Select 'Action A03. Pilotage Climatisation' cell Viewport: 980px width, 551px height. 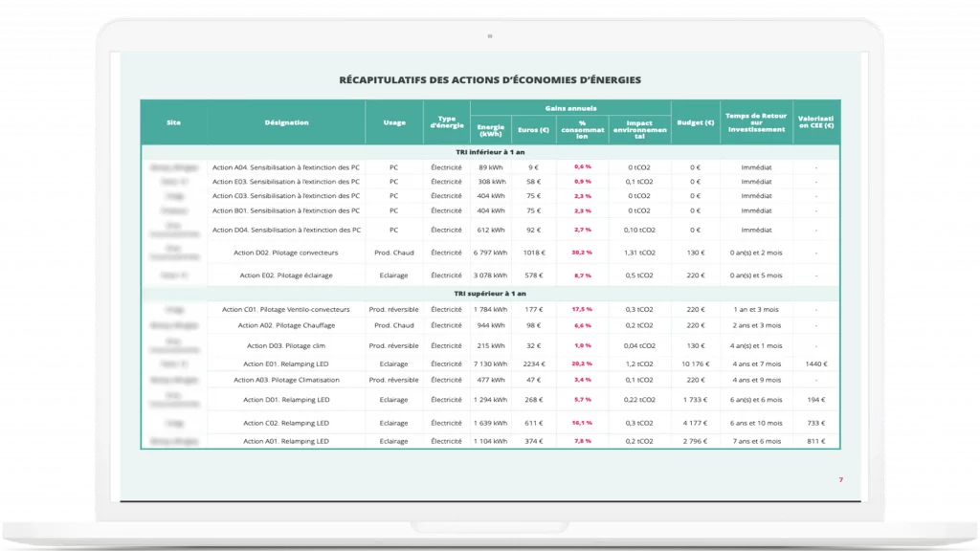coord(286,380)
